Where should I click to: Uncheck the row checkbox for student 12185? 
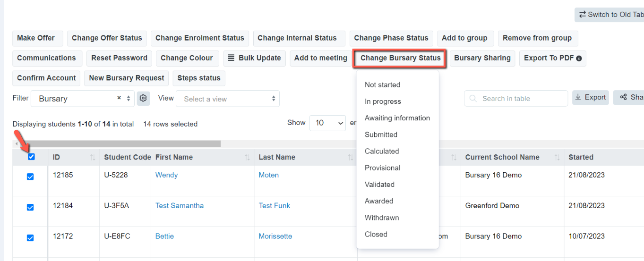pos(30,177)
